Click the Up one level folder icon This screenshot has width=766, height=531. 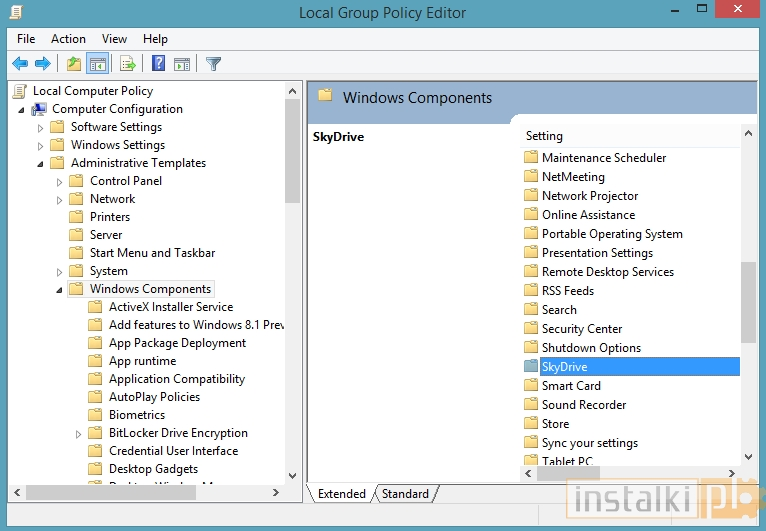tap(74, 64)
